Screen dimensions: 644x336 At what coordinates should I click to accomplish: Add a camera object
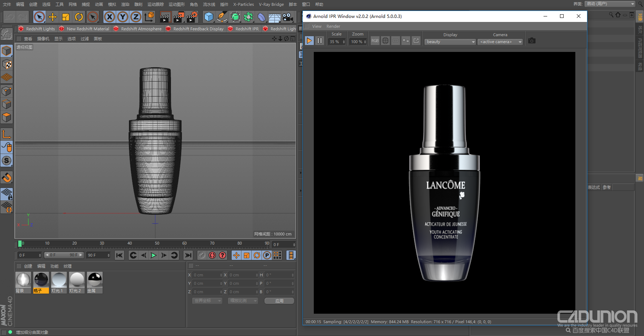[288, 17]
